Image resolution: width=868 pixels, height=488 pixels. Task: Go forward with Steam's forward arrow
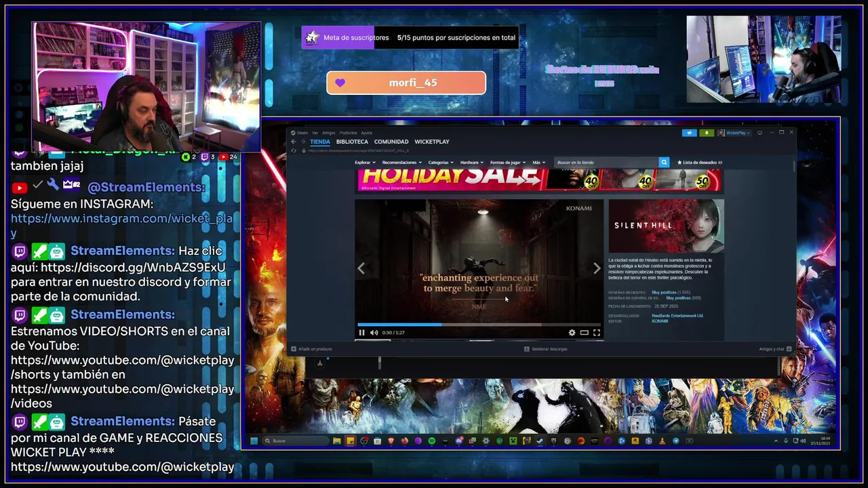(x=303, y=142)
